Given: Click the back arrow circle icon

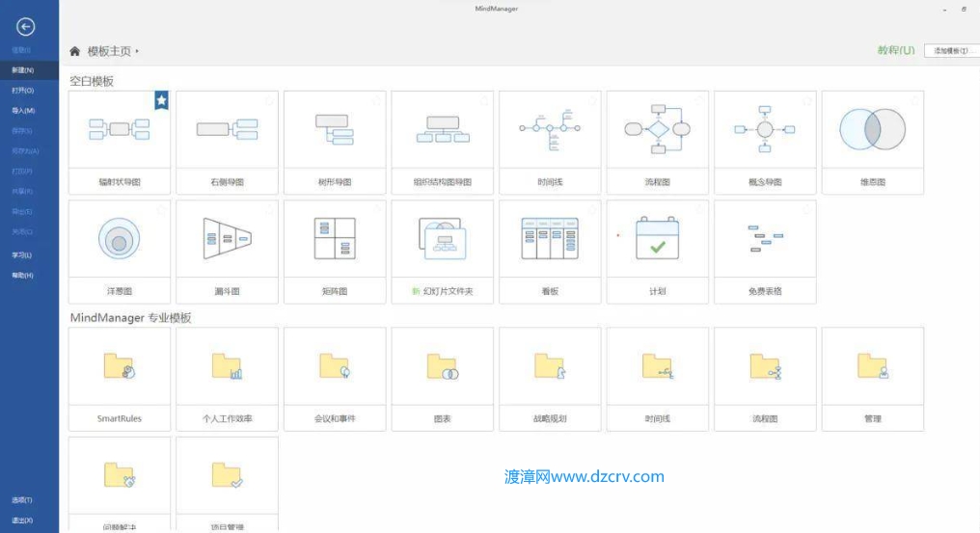Looking at the screenshot, I should click(26, 27).
